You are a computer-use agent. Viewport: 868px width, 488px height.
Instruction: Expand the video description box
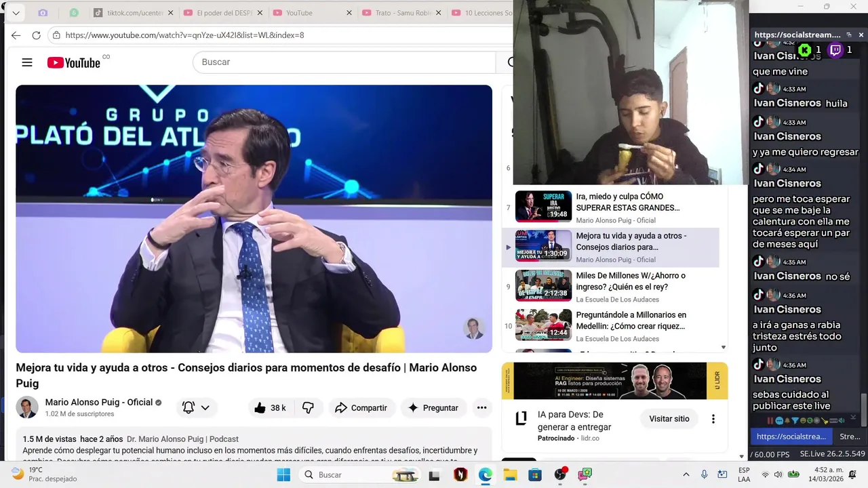point(254,445)
